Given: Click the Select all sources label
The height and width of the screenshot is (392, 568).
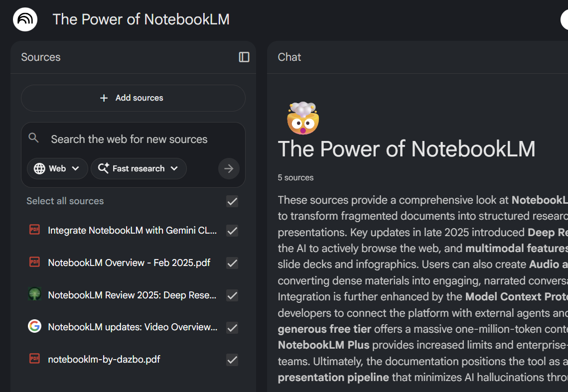Looking at the screenshot, I should pyautogui.click(x=65, y=201).
